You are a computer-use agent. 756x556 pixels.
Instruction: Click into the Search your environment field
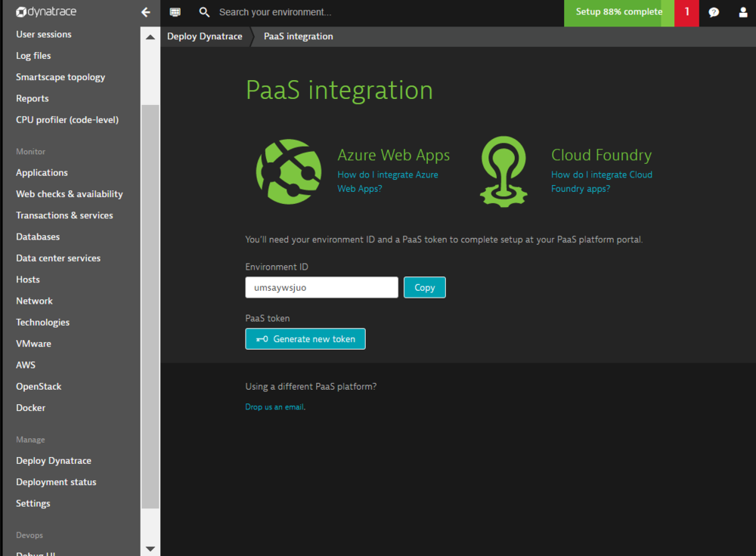coord(275,12)
